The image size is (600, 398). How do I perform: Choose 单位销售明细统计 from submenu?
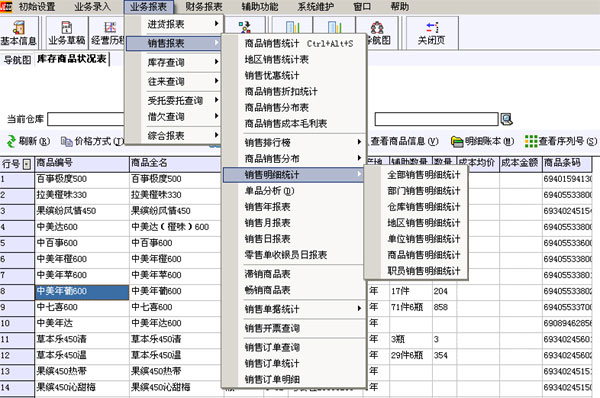tap(416, 239)
